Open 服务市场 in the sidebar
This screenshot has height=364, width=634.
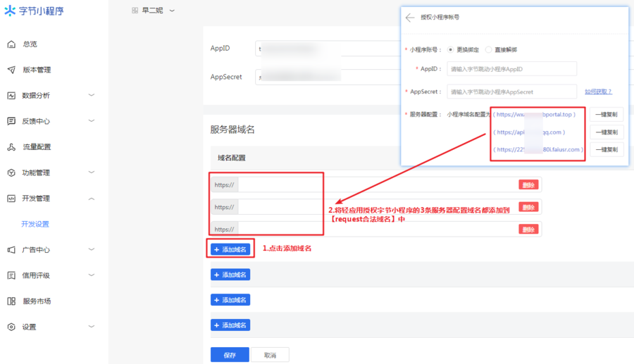[37, 301]
